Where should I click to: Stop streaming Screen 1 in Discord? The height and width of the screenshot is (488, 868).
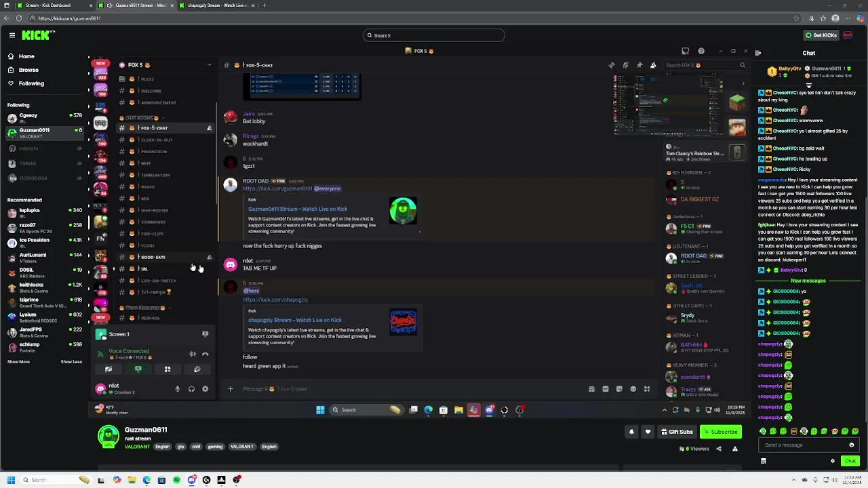[x=205, y=334]
